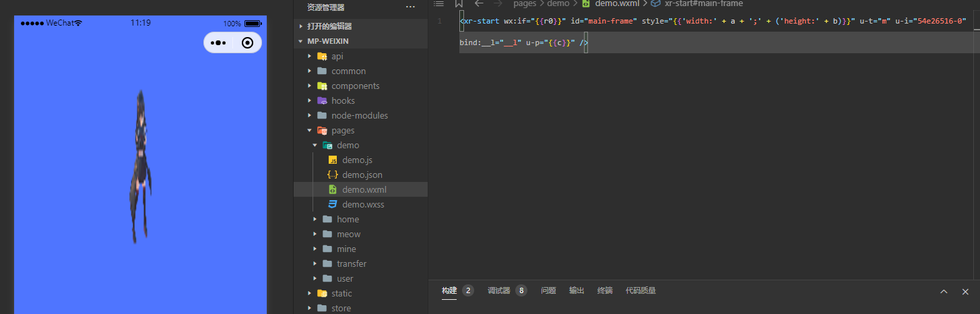Click the components folder icon

(x=322, y=86)
